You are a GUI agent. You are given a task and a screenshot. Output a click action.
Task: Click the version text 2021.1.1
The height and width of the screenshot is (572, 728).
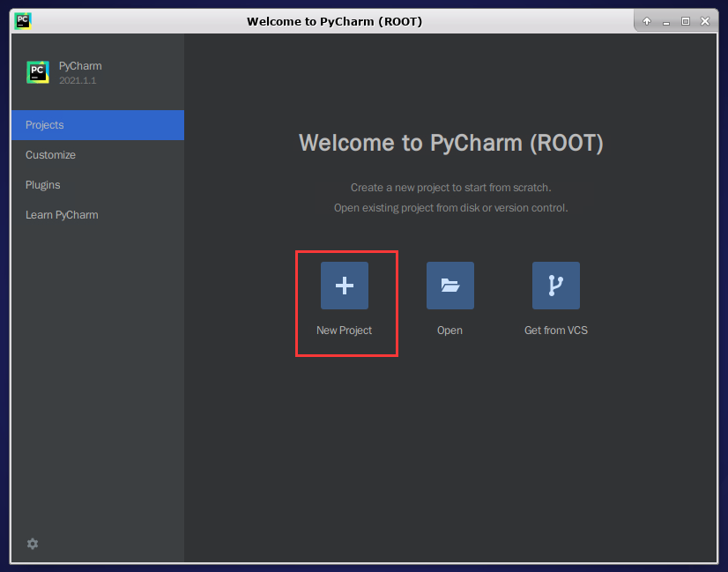tap(78, 80)
